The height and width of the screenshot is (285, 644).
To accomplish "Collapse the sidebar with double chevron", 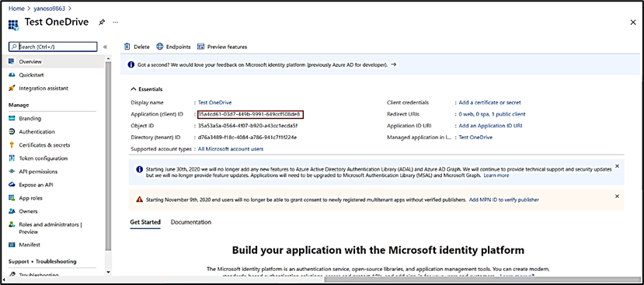I will pos(105,47).
